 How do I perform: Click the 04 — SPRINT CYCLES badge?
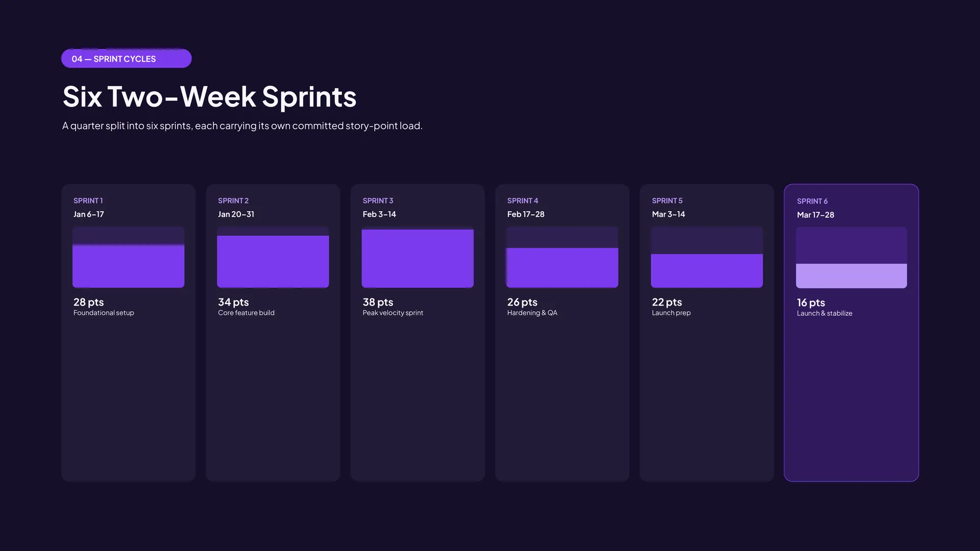126,59
